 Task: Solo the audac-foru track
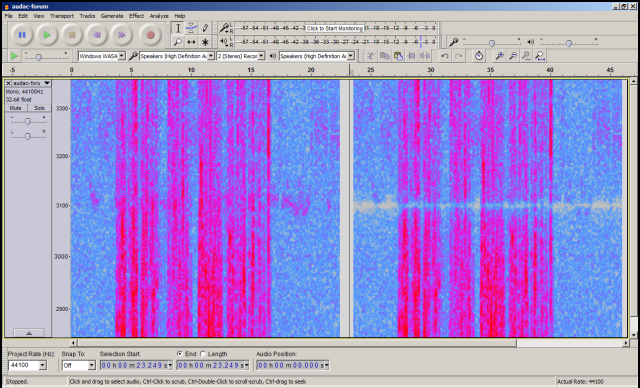(x=39, y=108)
